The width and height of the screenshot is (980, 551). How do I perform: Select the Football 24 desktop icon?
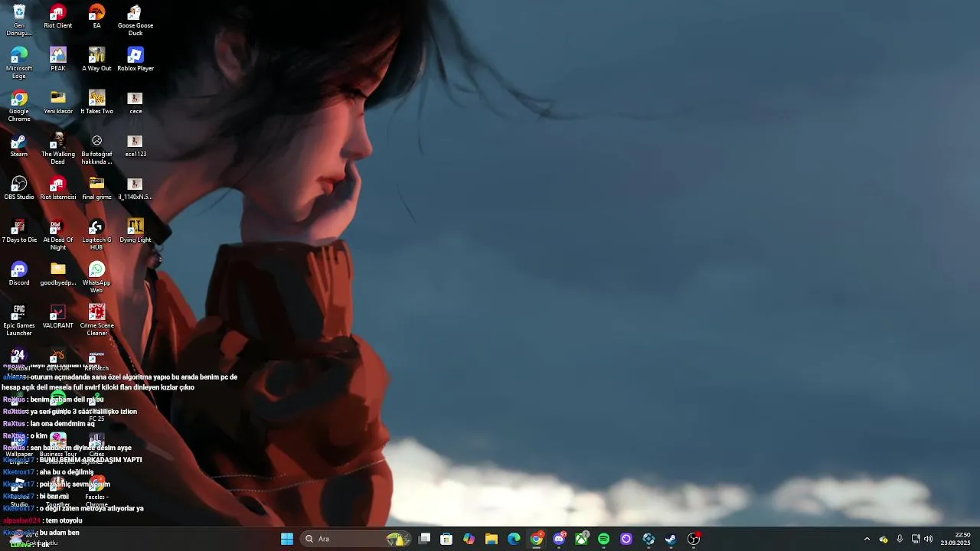coord(19,359)
